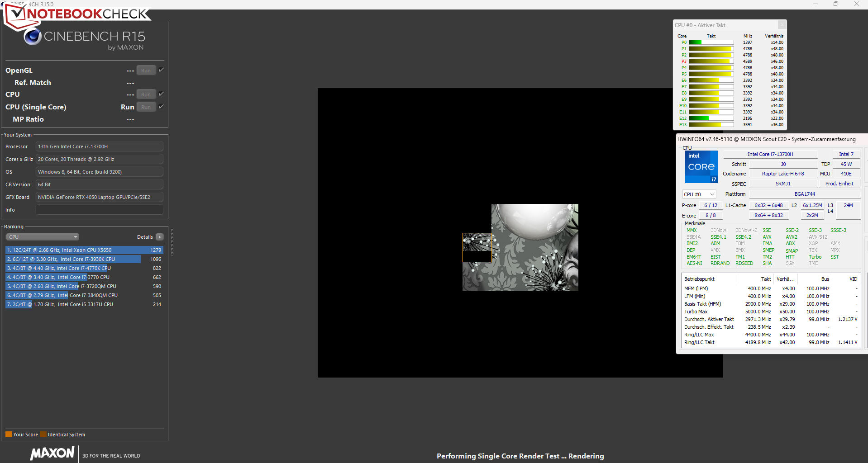Viewport: 868px width, 463px height.
Task: Click the orange Your Score swatch
Action: [x=9, y=435]
